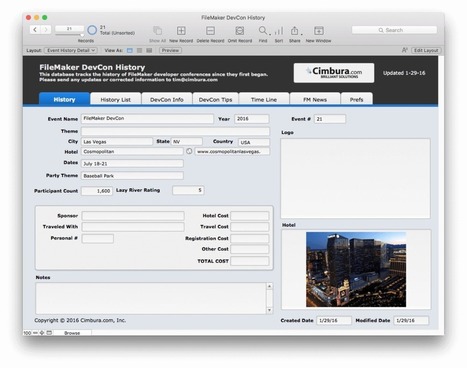Click Notes scrollbar down arrow
The image size is (467, 368).
click(x=269, y=310)
